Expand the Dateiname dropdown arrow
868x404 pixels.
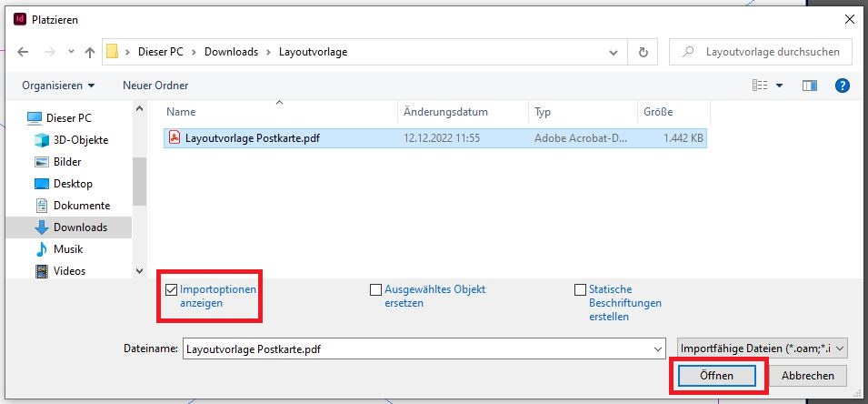[658, 348]
